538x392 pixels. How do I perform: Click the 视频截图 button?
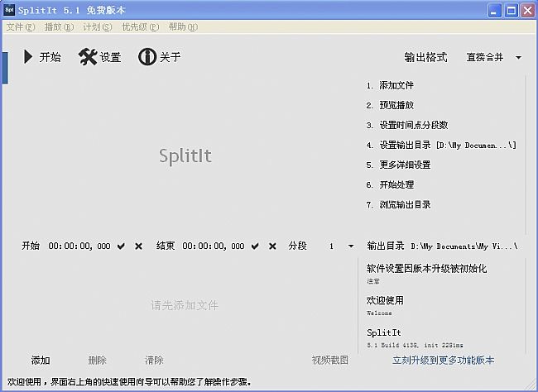point(330,360)
